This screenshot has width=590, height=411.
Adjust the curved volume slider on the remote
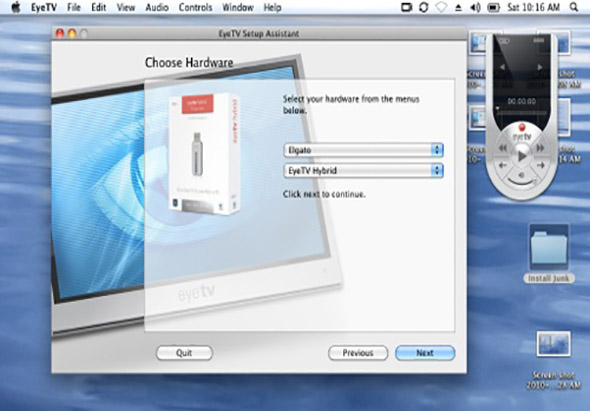pos(522,183)
